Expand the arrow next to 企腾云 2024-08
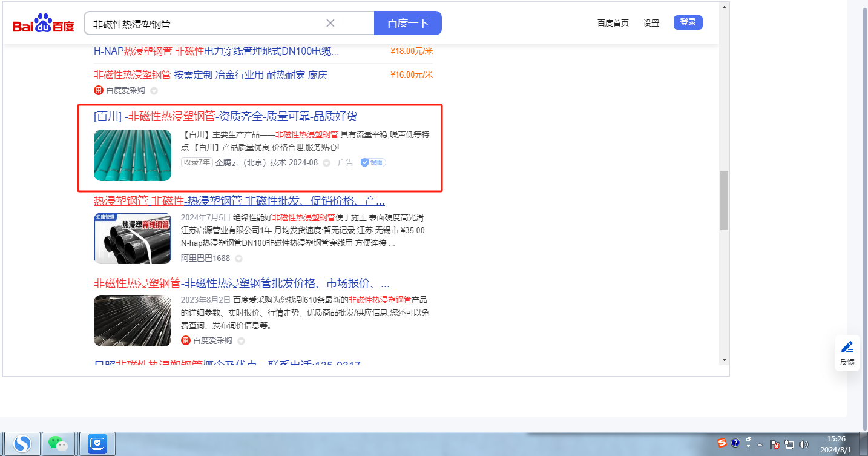Image resolution: width=868 pixels, height=456 pixels. coord(326,163)
